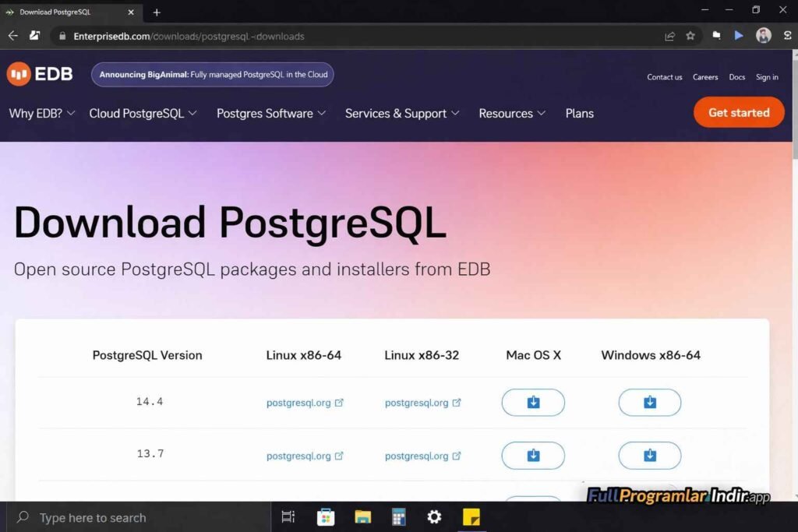Download PostgreSQL 14.4 for Mac OS X
Viewport: 798px width, 532px height.
(533, 403)
